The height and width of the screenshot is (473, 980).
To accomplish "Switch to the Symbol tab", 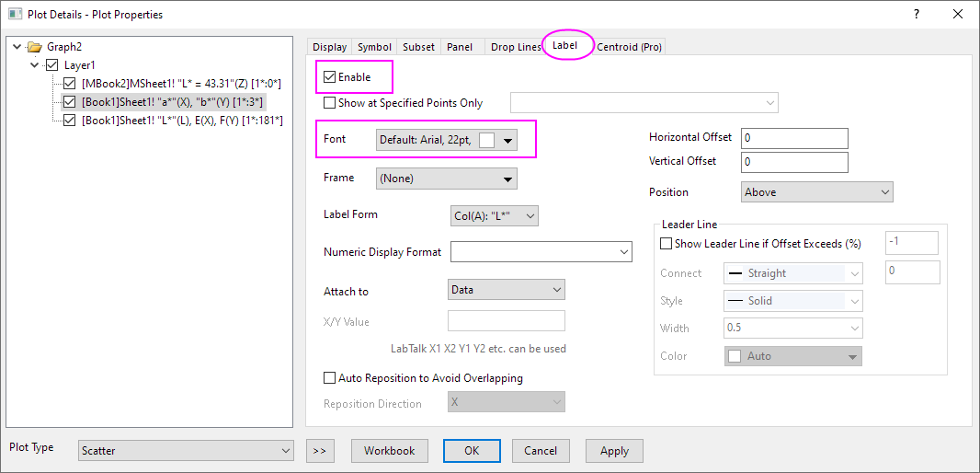I will [x=374, y=47].
